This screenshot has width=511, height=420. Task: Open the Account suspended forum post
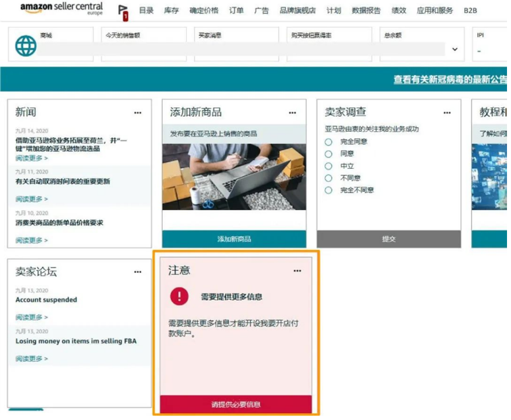point(46,300)
